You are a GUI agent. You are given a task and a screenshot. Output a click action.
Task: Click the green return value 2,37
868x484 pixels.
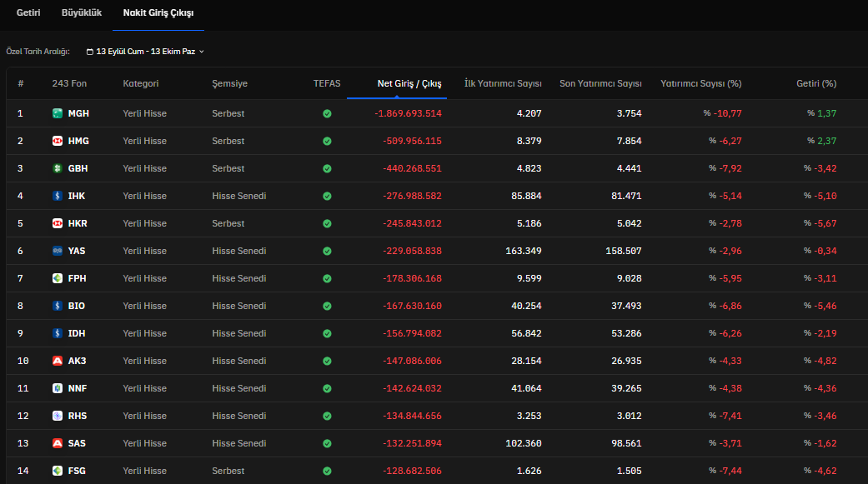click(827, 141)
